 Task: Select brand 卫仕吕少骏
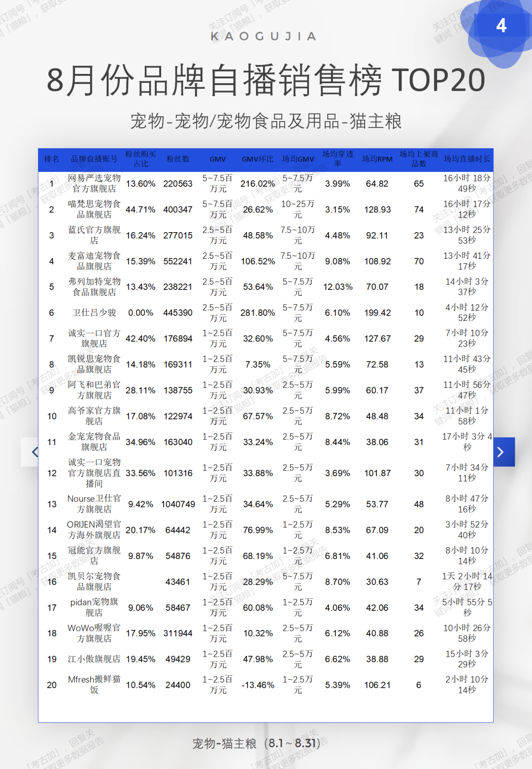click(94, 313)
